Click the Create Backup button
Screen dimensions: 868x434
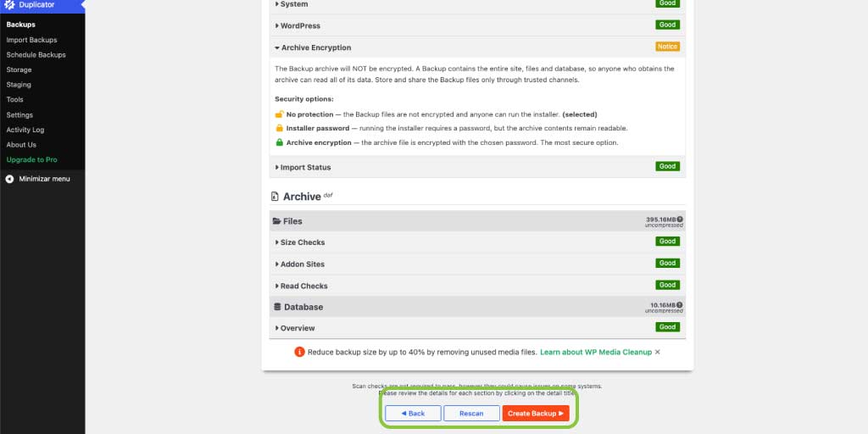536,414
